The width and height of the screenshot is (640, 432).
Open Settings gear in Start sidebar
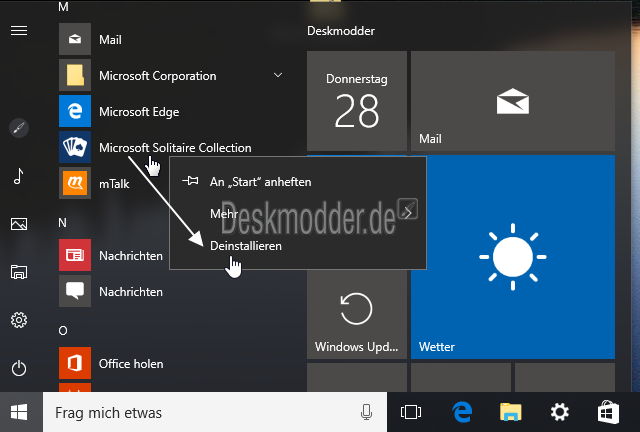tap(19, 320)
